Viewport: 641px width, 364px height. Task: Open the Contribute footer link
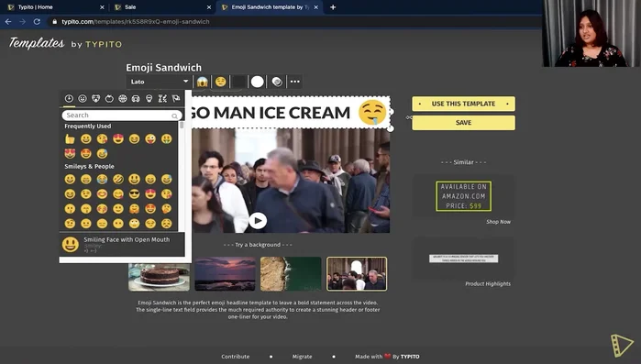pos(236,357)
